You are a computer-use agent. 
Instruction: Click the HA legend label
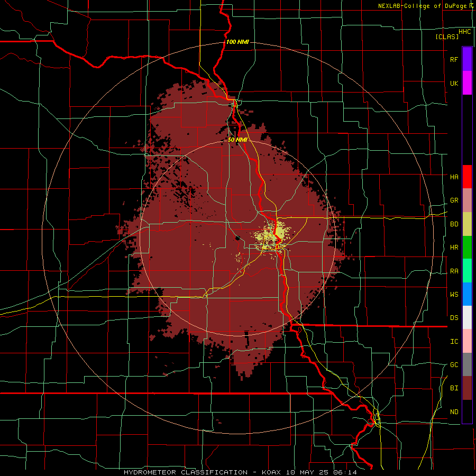tap(454, 177)
